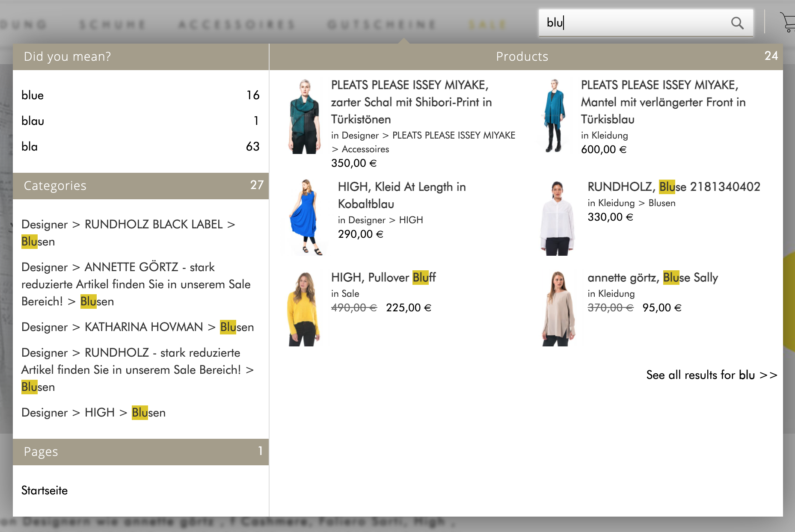Click the 95,00 € Sally sale price
The image size is (795, 532).
pyautogui.click(x=662, y=307)
